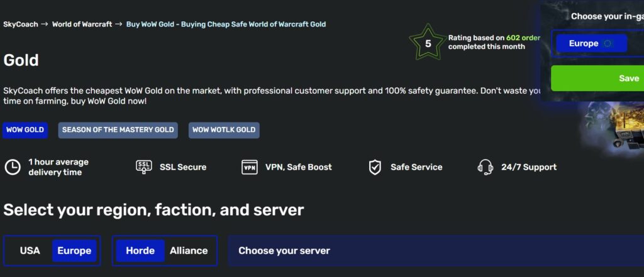
Task: Click the EU flag icon in popup
Action: [x=608, y=43]
